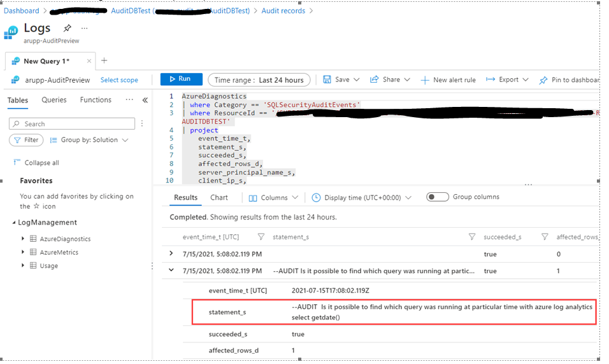Switch to the Chart tab

point(219,197)
